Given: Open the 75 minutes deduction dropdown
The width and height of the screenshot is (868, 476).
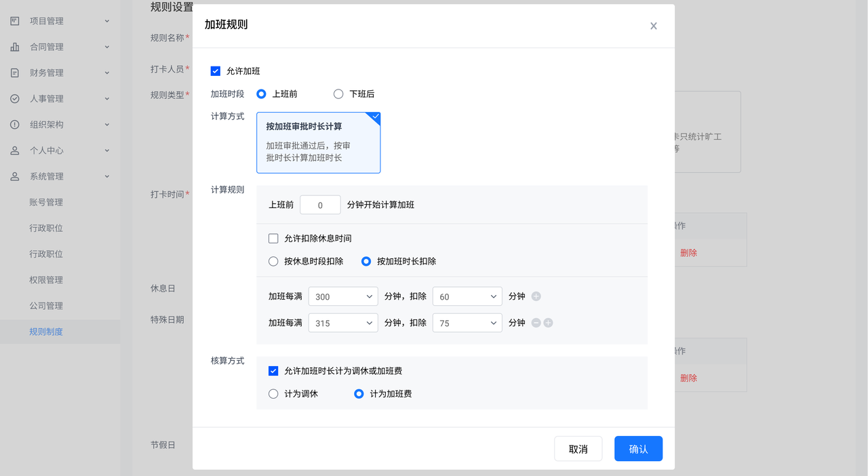Looking at the screenshot, I should point(467,323).
